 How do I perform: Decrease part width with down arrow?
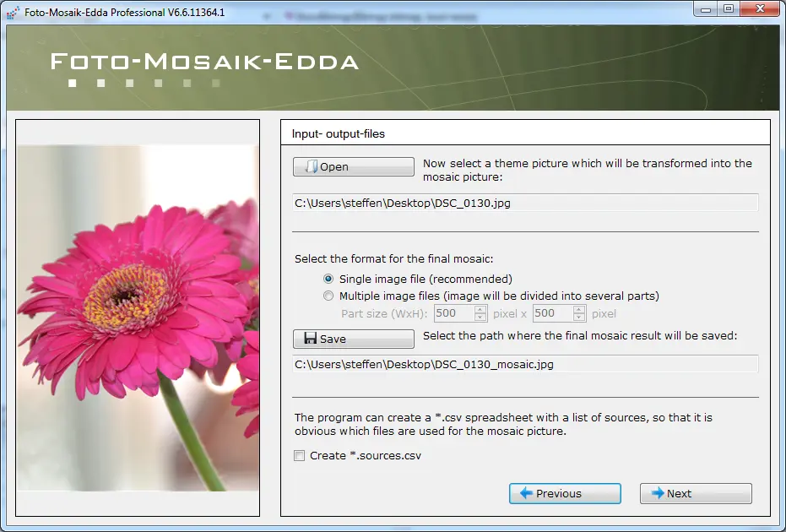[x=480, y=318]
